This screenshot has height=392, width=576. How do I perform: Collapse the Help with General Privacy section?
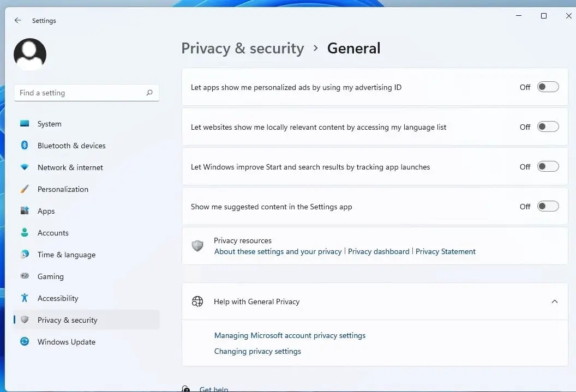[554, 301]
